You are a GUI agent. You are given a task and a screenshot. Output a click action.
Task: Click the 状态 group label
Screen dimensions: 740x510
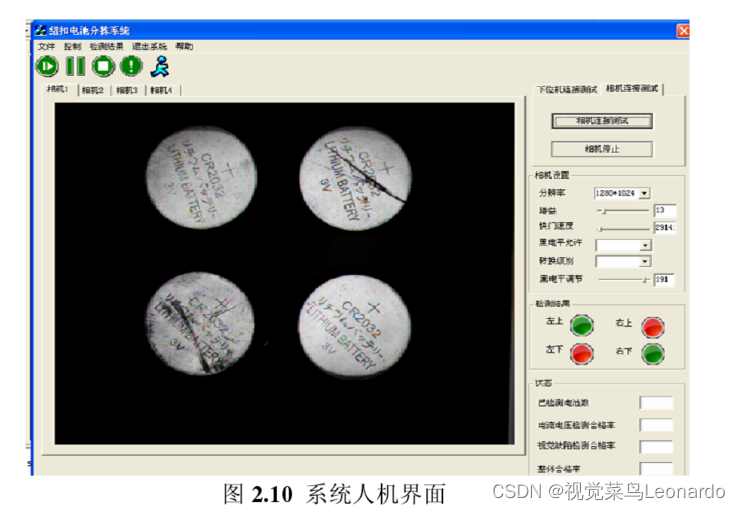click(x=543, y=383)
